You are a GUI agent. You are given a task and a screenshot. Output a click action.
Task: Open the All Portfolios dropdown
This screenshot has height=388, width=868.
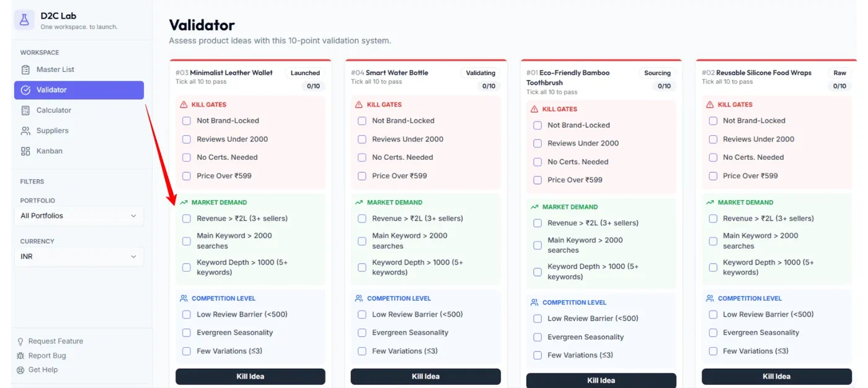(79, 216)
